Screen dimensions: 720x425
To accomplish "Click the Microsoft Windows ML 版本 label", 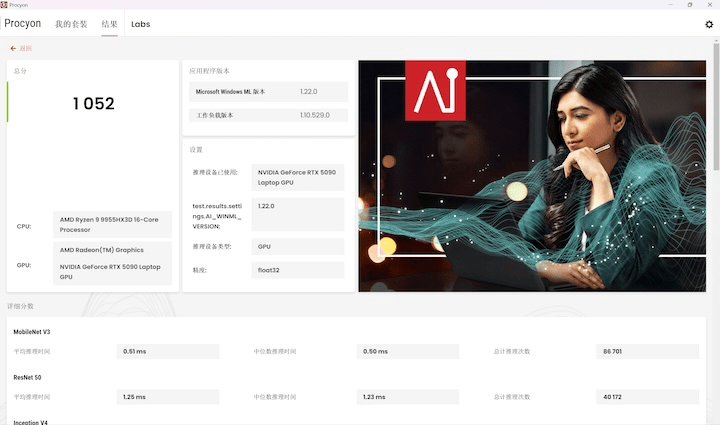I will click(x=231, y=92).
